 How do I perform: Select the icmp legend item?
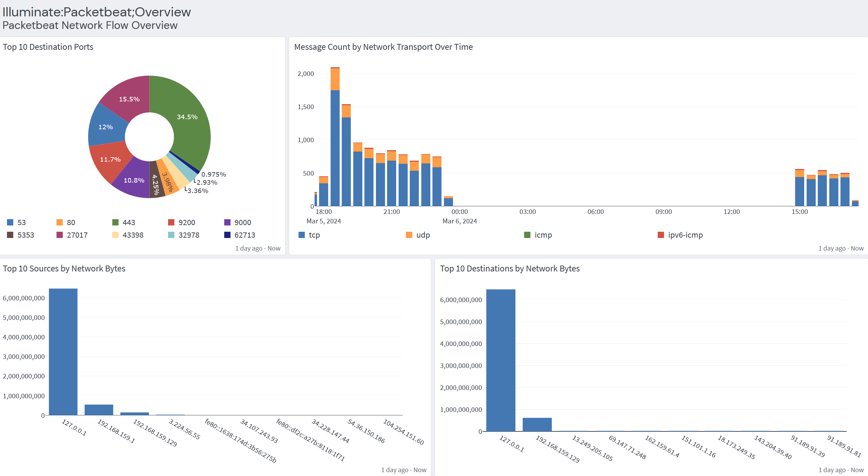coord(538,235)
